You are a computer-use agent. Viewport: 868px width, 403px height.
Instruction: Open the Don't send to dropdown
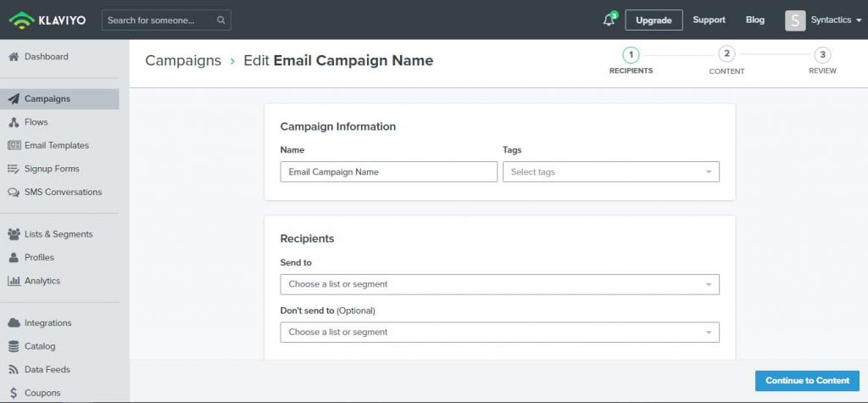(x=499, y=332)
